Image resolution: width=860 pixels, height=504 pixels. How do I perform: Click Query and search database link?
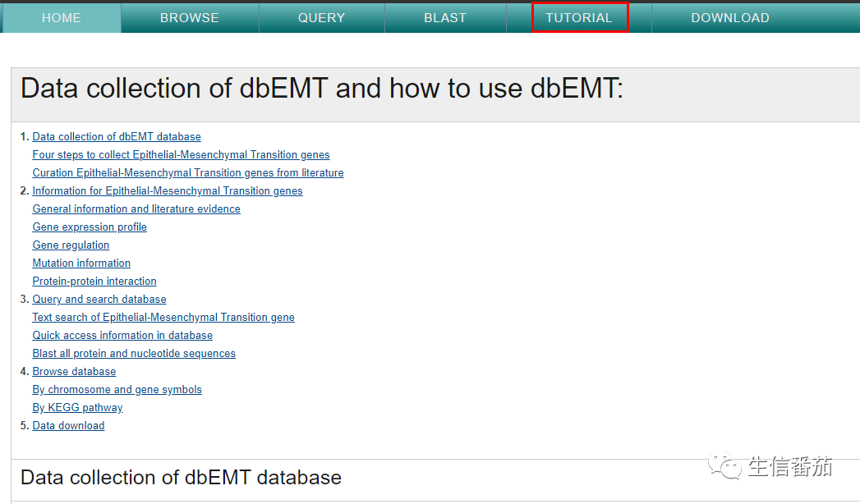[x=99, y=300]
